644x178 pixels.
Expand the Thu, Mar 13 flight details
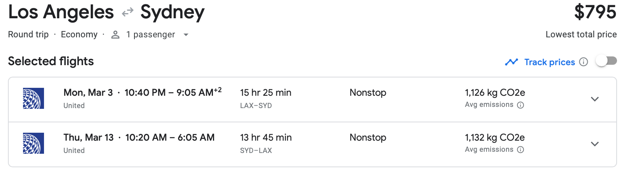[x=594, y=144]
